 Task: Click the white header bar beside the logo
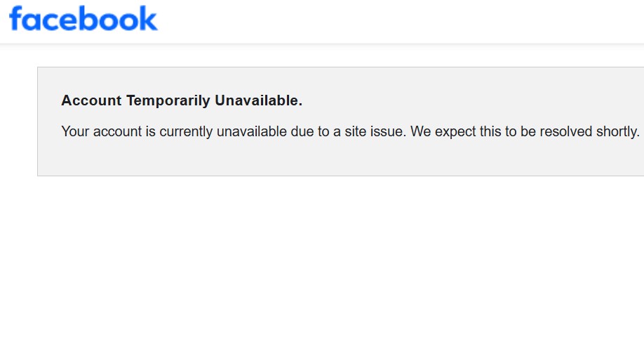click(400, 21)
